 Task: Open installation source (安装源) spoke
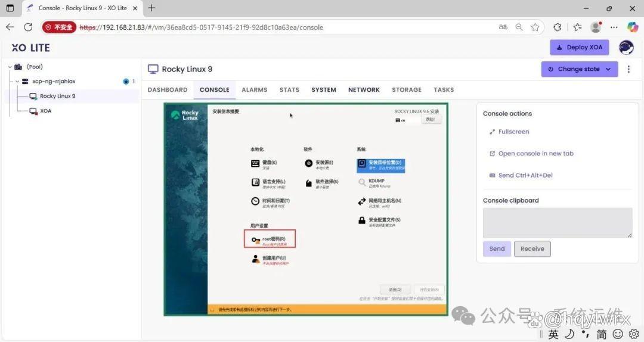(319, 164)
